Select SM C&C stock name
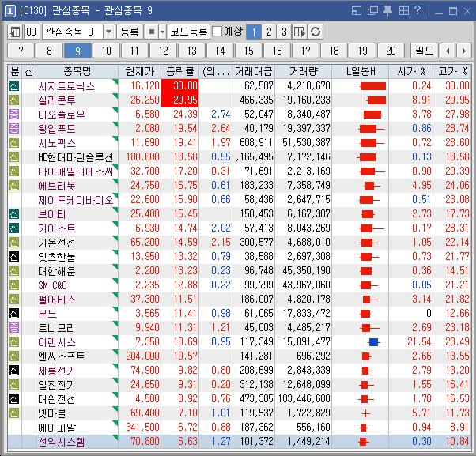The image size is (476, 456). click(52, 285)
